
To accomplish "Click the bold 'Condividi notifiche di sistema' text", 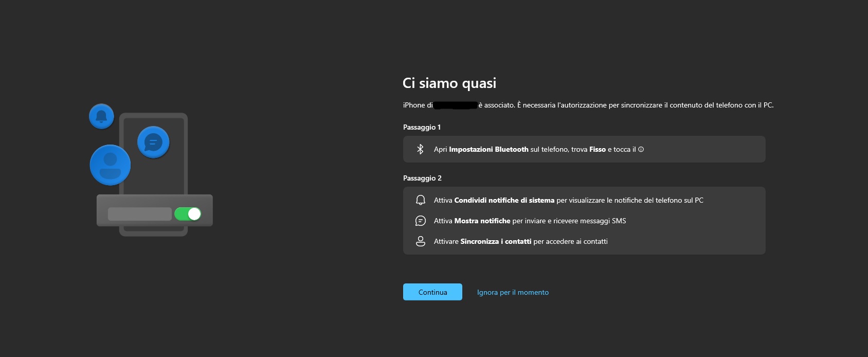I will point(504,200).
